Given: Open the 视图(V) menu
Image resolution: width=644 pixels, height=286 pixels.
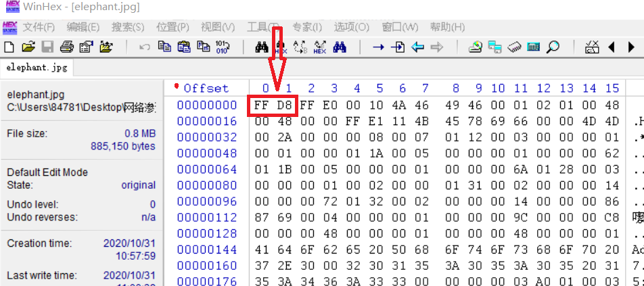Looking at the screenshot, I should (x=218, y=28).
